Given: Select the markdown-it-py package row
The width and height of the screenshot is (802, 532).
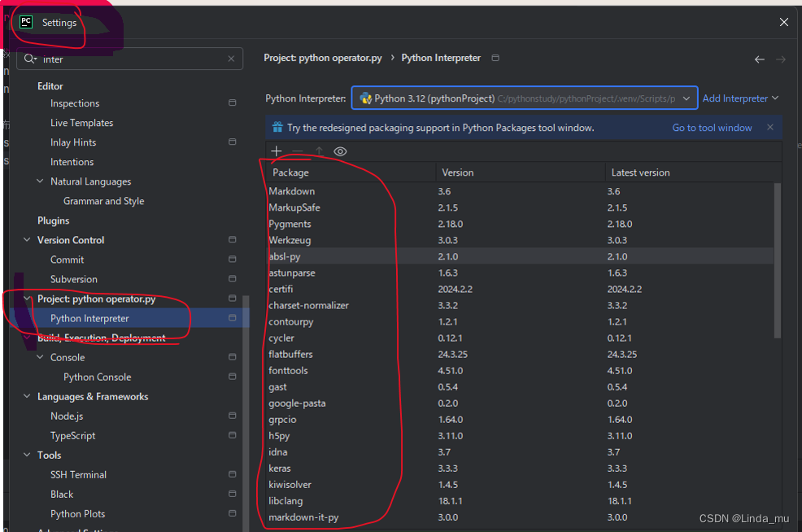Looking at the screenshot, I should click(520, 517).
